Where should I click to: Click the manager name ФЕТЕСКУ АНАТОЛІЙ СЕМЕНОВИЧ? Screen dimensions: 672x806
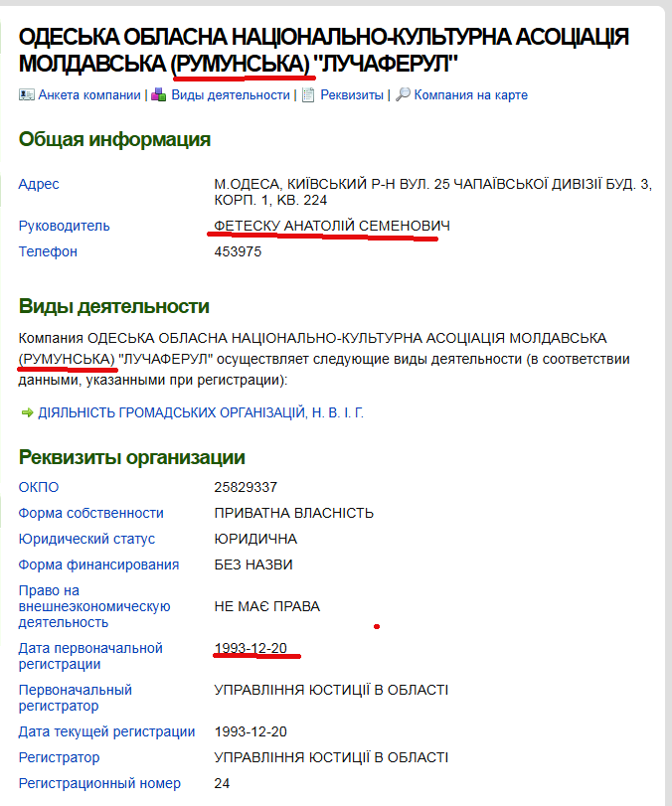coord(332,226)
